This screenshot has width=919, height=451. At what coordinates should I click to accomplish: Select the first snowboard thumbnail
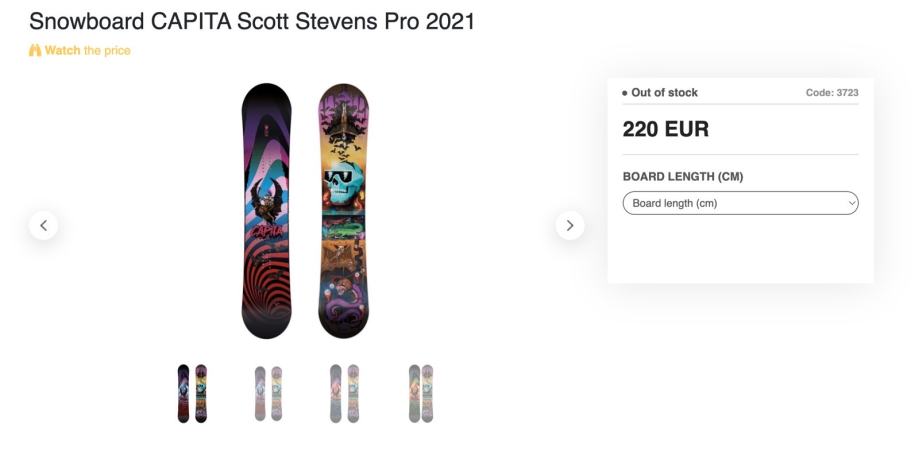192,393
